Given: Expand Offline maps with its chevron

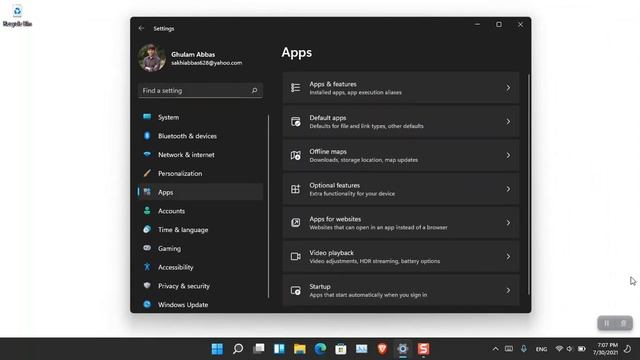Looking at the screenshot, I should [x=508, y=156].
